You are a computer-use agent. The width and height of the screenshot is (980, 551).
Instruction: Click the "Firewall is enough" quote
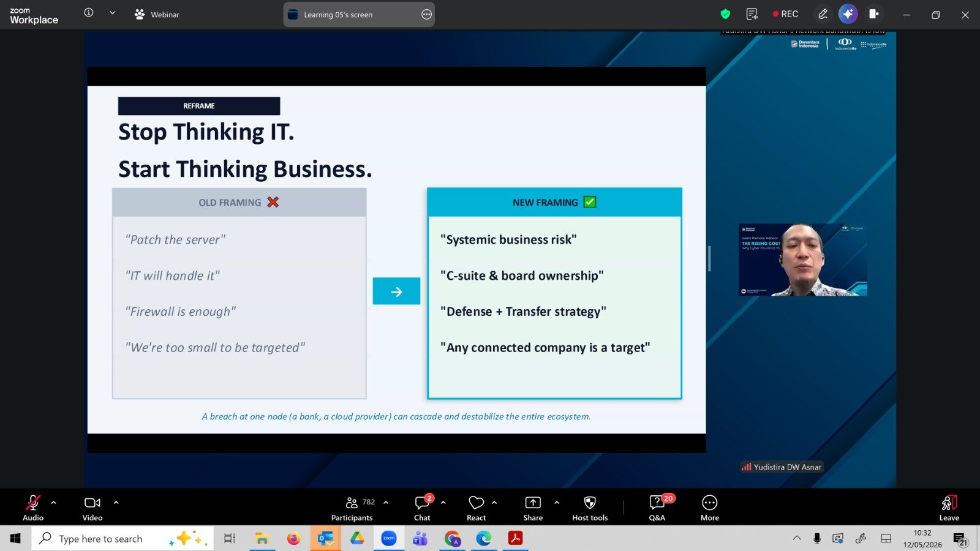[181, 312]
